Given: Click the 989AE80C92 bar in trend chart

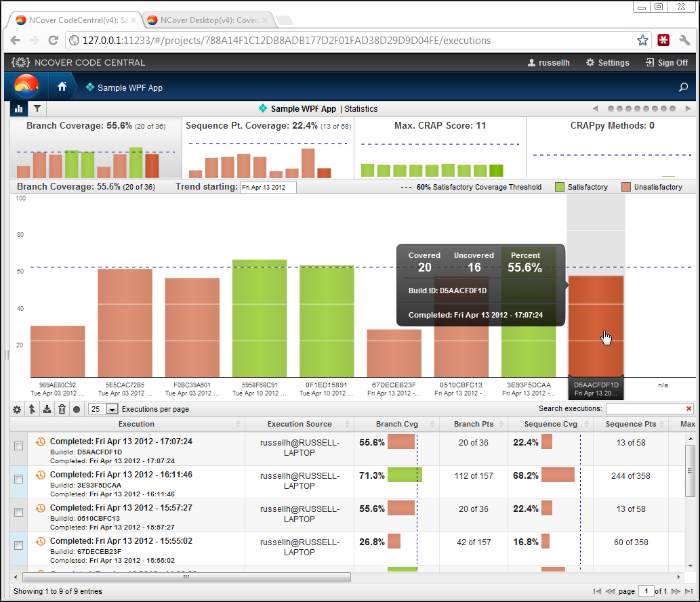Looking at the screenshot, I should (x=58, y=351).
